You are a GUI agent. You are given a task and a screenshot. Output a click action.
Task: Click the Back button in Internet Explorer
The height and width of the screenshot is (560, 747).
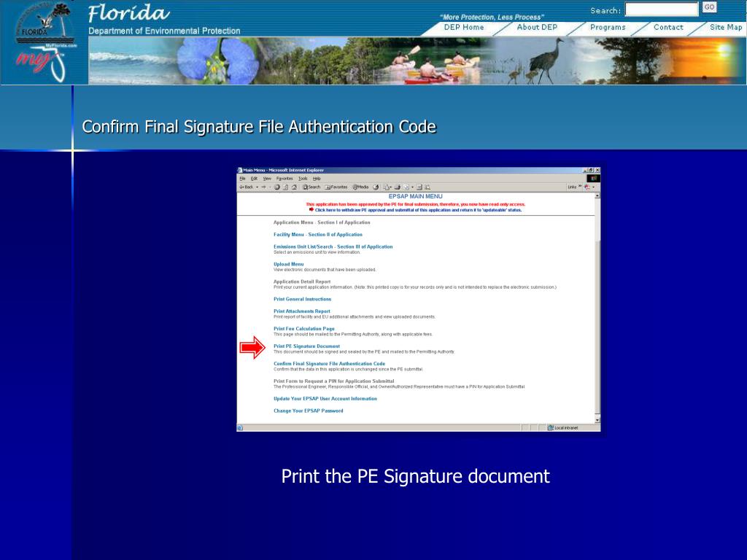pos(247,187)
